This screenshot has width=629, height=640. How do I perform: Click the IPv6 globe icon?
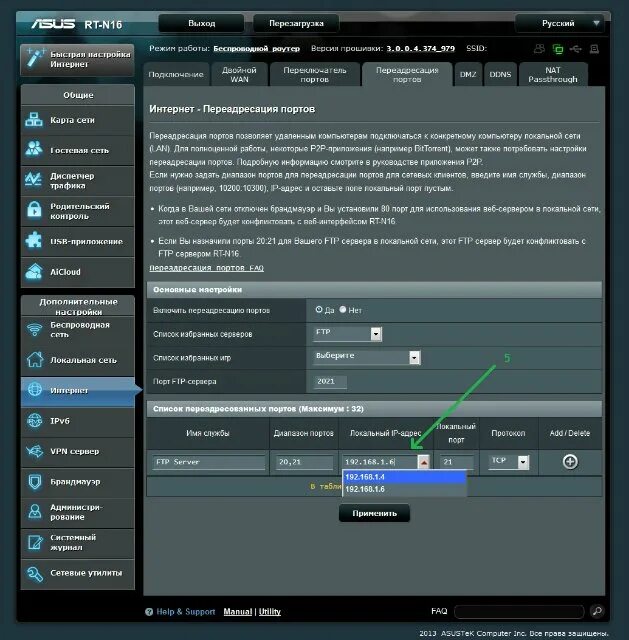pos(35,420)
